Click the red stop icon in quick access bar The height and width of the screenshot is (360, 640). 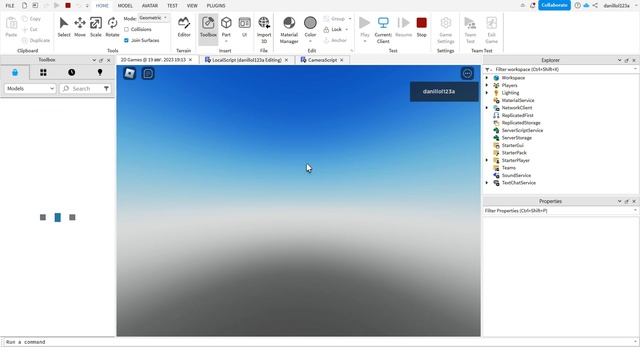68,6
